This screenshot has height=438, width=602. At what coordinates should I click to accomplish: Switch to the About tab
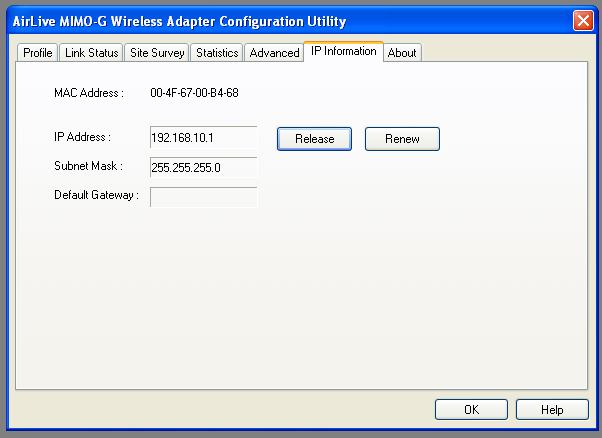click(402, 53)
